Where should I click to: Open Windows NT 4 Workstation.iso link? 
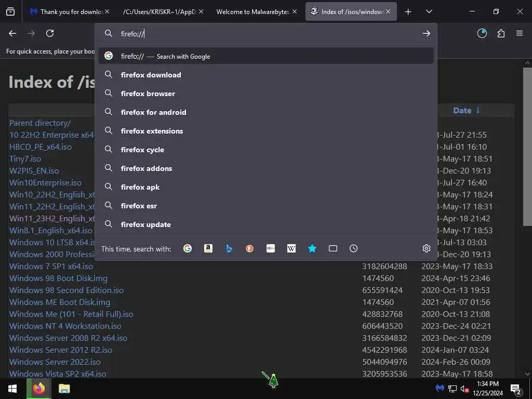[65, 326]
